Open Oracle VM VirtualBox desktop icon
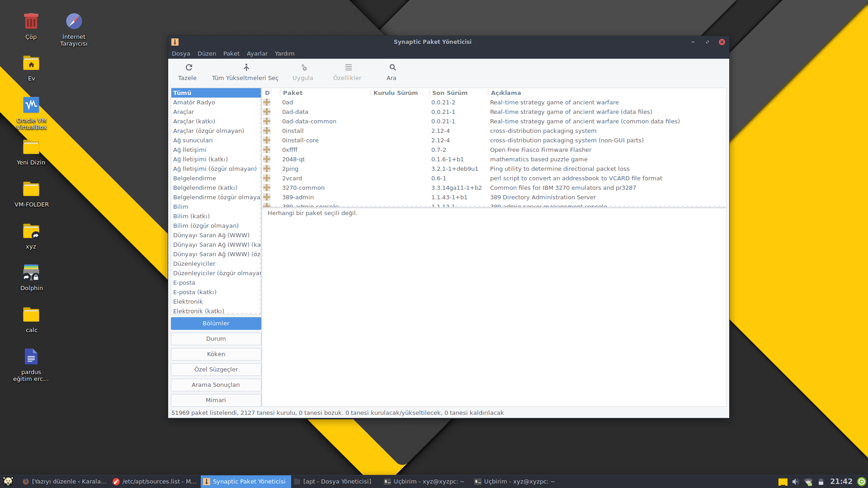868x488 pixels. click(31, 106)
